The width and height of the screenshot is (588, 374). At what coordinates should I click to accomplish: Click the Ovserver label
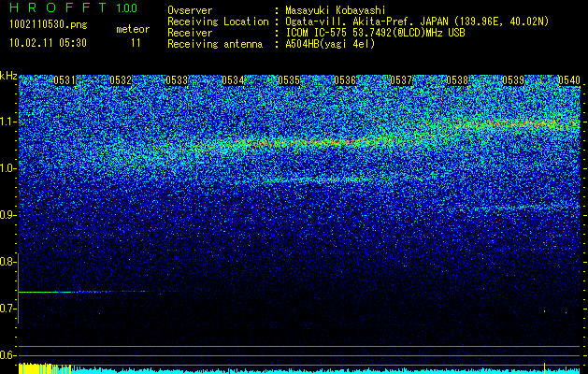(190, 10)
